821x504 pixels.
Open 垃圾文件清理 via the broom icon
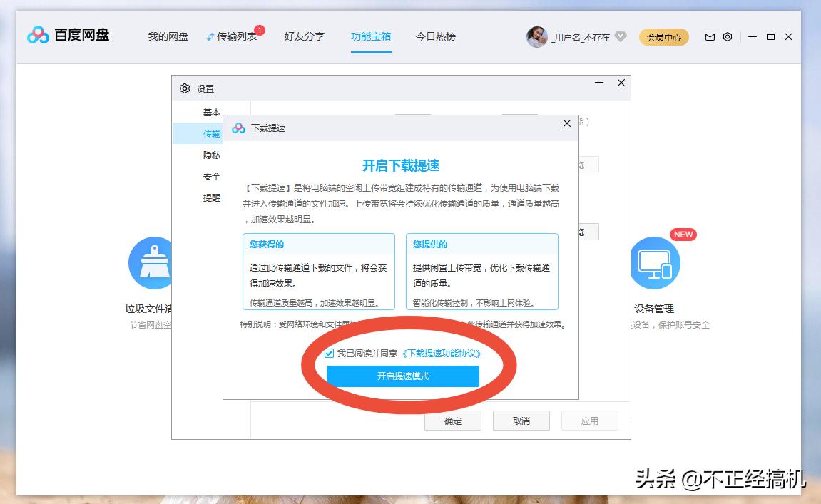pos(151,262)
